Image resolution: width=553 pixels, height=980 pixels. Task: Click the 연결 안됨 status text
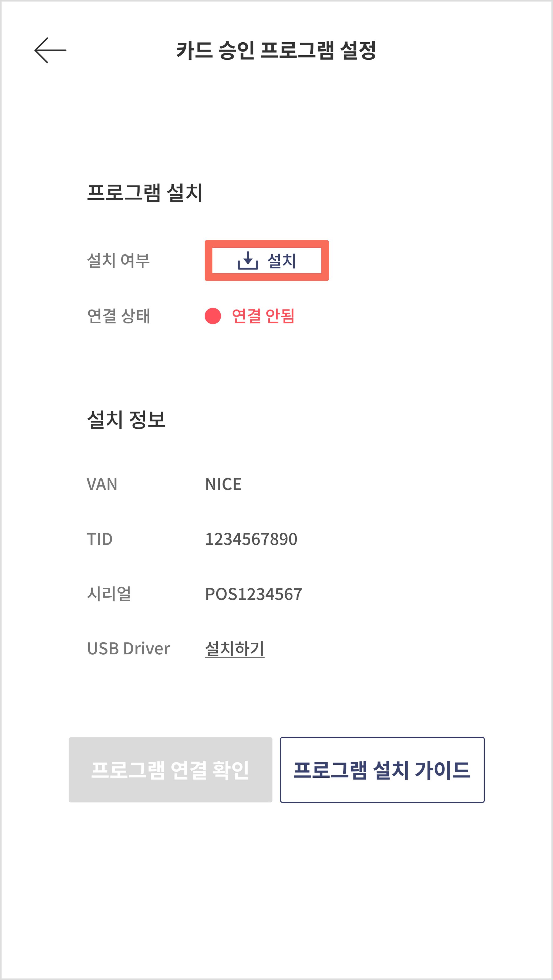(x=263, y=316)
